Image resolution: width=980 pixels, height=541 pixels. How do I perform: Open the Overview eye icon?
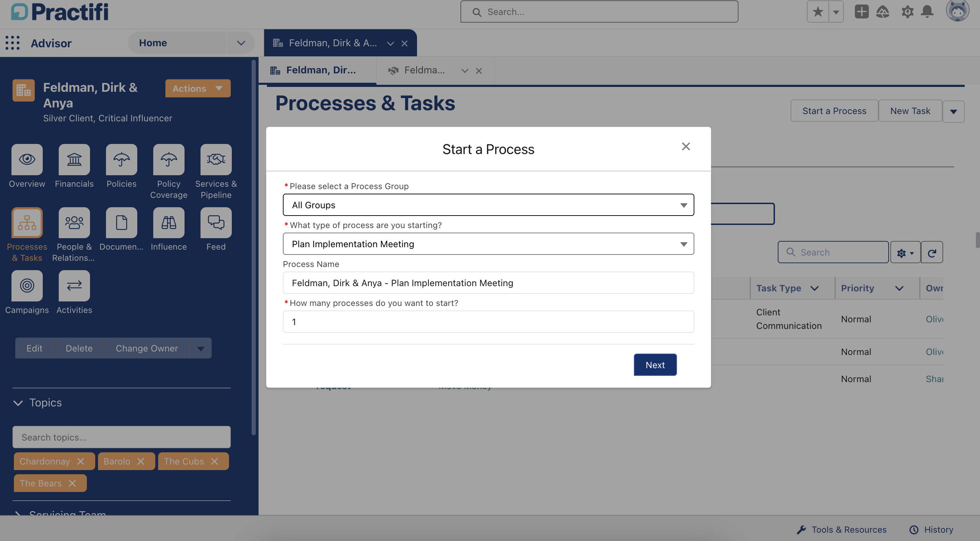27,159
